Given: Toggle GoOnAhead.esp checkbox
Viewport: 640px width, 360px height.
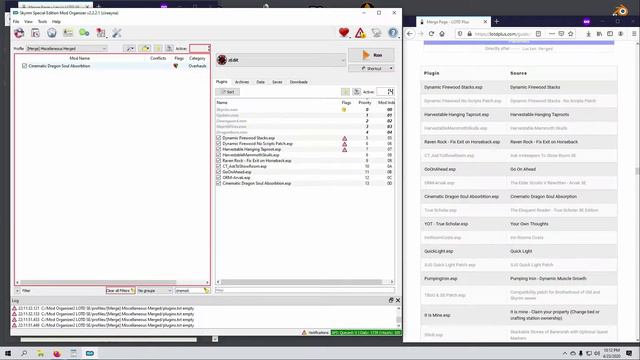Looking at the screenshot, I should coord(219,172).
